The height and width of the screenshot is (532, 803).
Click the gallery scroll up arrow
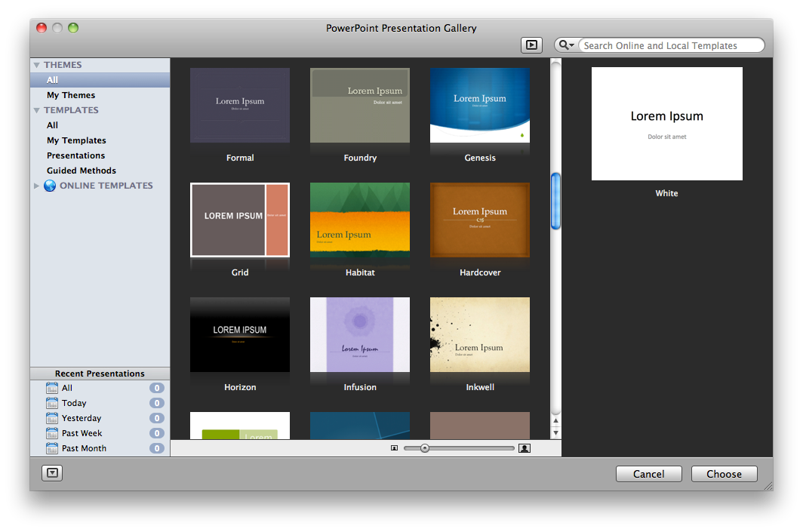[555, 421]
